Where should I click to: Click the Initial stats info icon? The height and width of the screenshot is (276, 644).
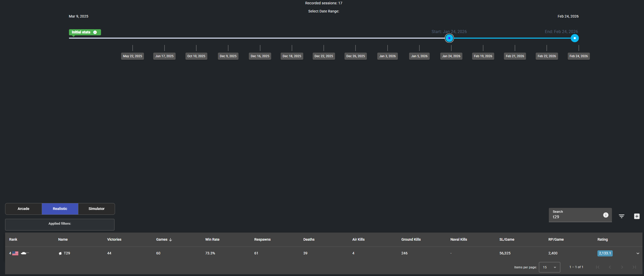click(x=95, y=32)
